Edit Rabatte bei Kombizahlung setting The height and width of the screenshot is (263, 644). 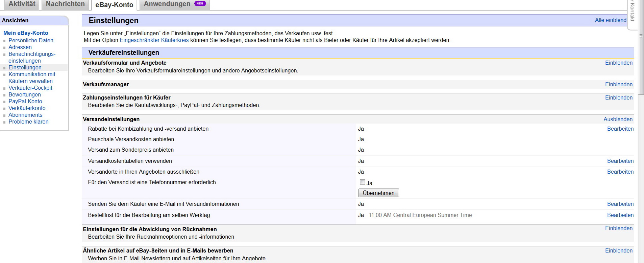(x=620, y=129)
